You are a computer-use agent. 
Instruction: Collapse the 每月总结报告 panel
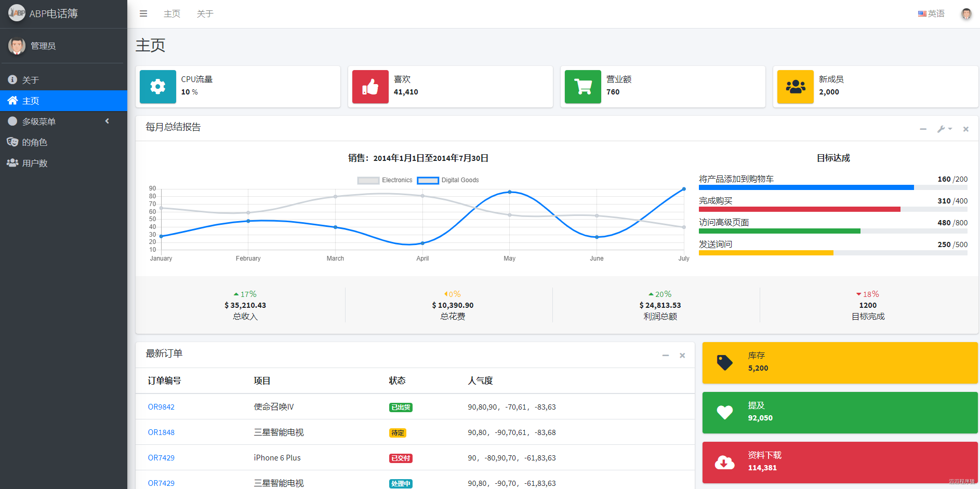[x=923, y=129]
